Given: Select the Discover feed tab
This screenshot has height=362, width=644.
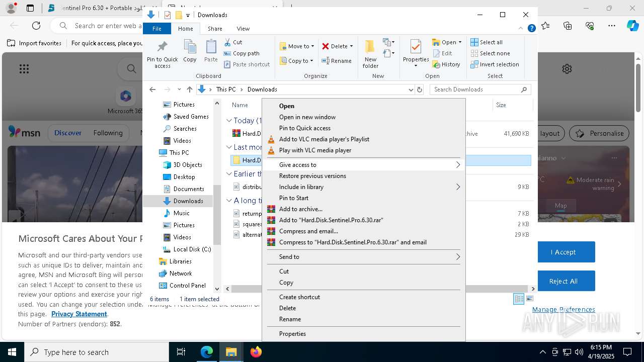Looking at the screenshot, I should [x=68, y=133].
